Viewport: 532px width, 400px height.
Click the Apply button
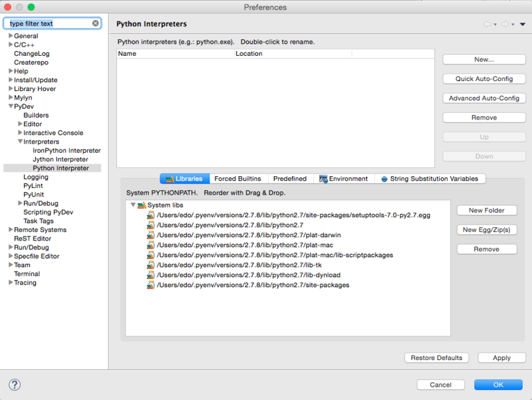[x=502, y=357]
